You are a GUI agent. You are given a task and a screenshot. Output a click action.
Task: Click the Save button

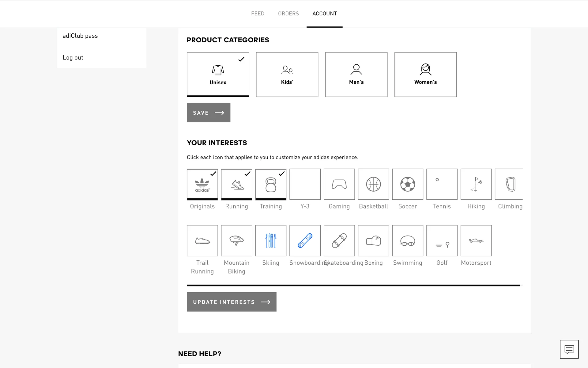pyautogui.click(x=209, y=113)
